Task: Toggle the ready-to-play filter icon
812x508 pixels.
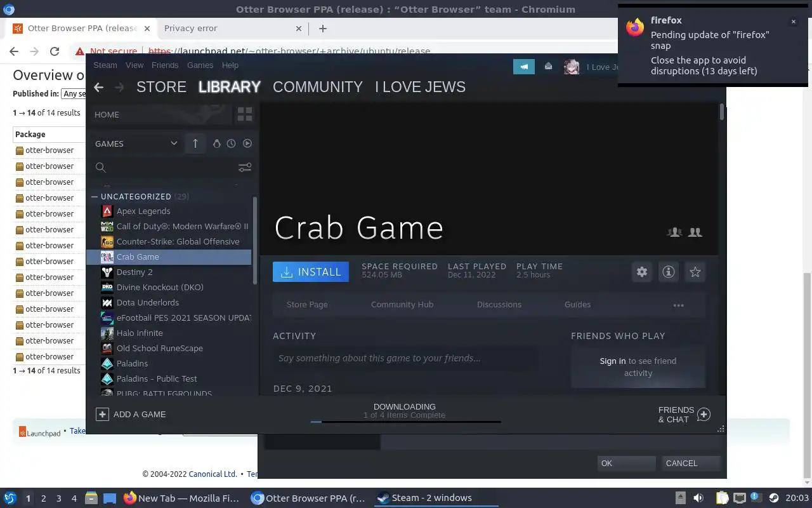Action: click(x=247, y=144)
